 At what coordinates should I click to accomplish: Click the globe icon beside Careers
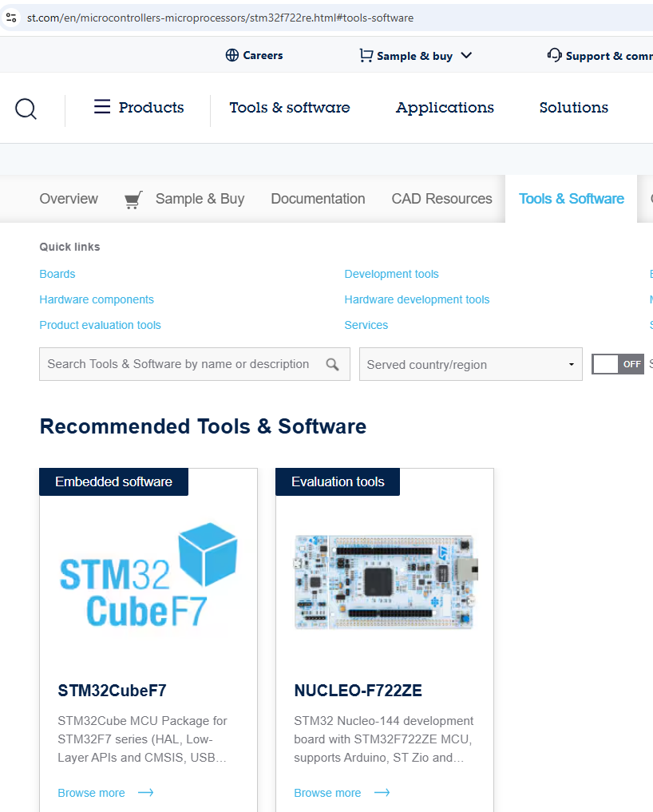point(230,55)
